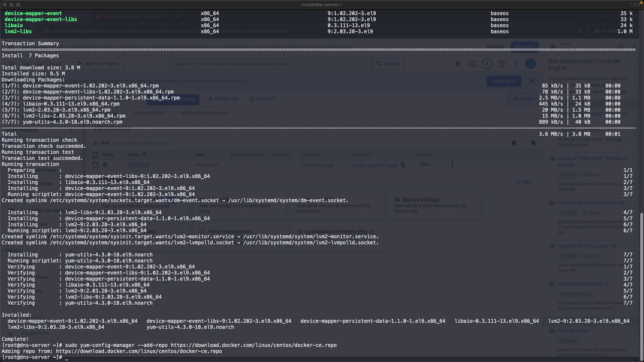Switch to MoneyMoneyHome YouTube browser tab
This screenshot has height=362, width=644.
pyautogui.click(x=131, y=16)
